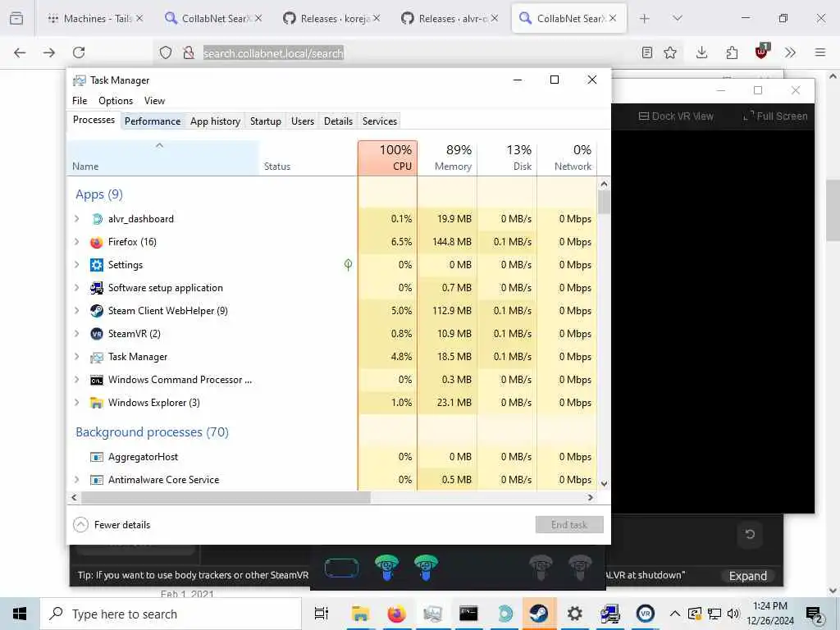Viewport: 840px width, 630px height.
Task: Switch to the Startup tab
Action: [265, 121]
